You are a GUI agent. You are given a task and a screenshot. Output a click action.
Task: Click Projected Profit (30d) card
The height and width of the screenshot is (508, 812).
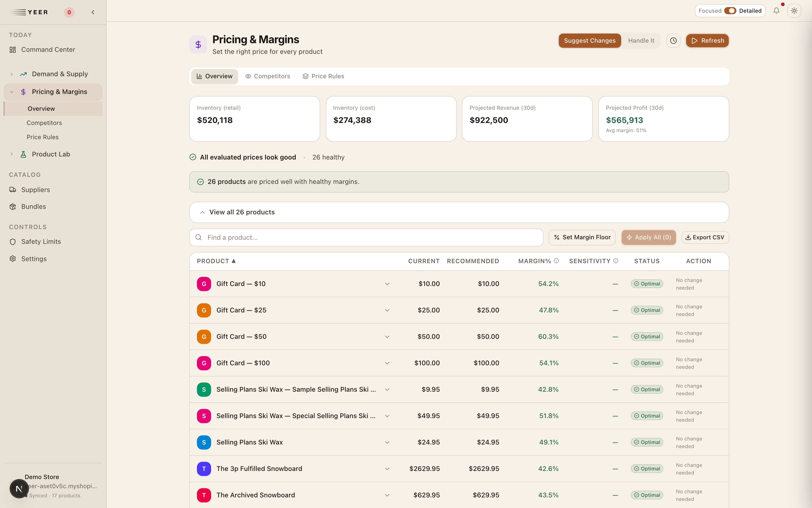point(663,119)
